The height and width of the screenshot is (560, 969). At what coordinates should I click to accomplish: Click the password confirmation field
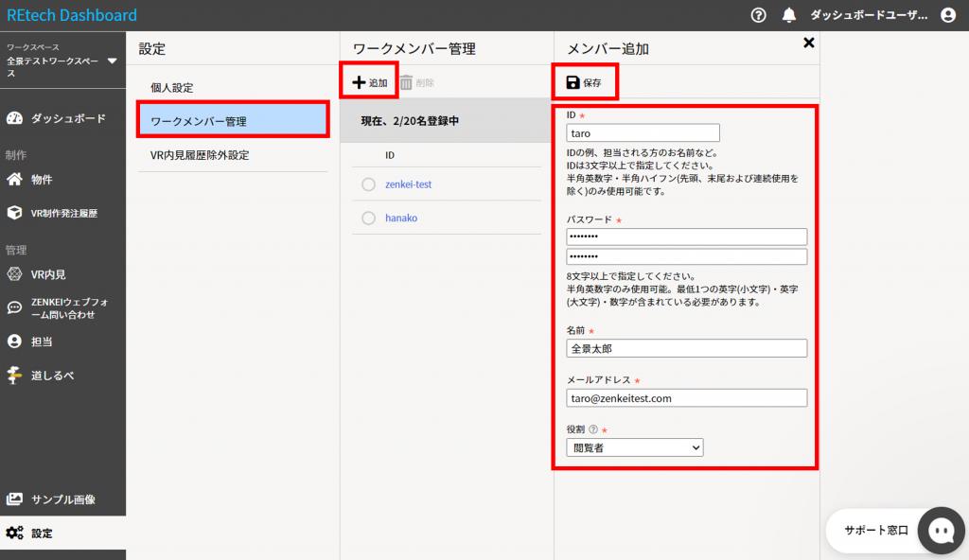pyautogui.click(x=687, y=256)
